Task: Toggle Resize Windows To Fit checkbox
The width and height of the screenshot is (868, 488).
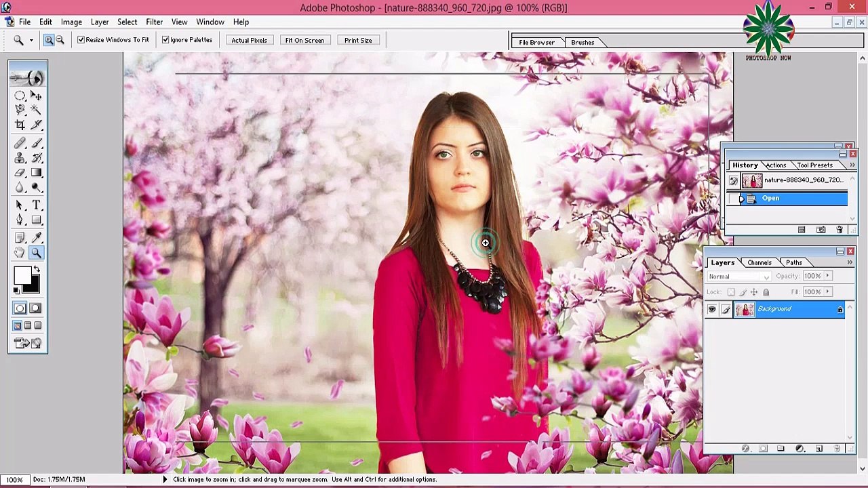Action: pyautogui.click(x=81, y=40)
